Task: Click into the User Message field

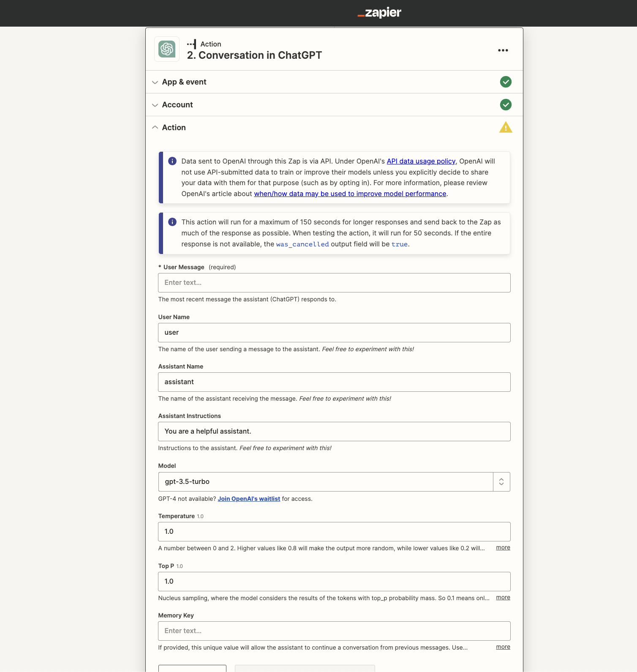Action: 334,283
